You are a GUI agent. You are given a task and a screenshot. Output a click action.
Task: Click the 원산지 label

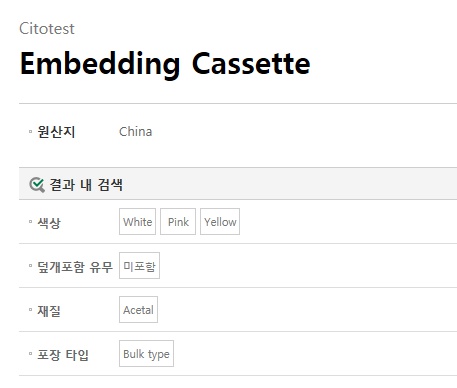click(x=56, y=132)
